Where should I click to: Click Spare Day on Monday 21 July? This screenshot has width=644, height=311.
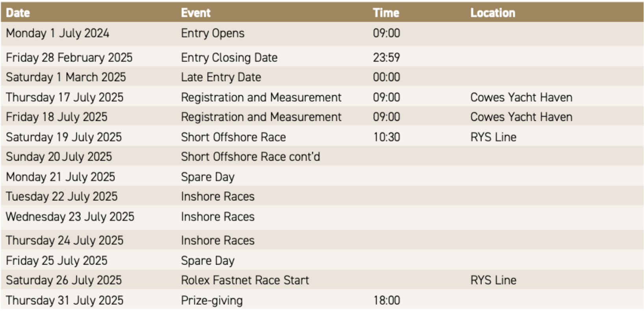208,177
